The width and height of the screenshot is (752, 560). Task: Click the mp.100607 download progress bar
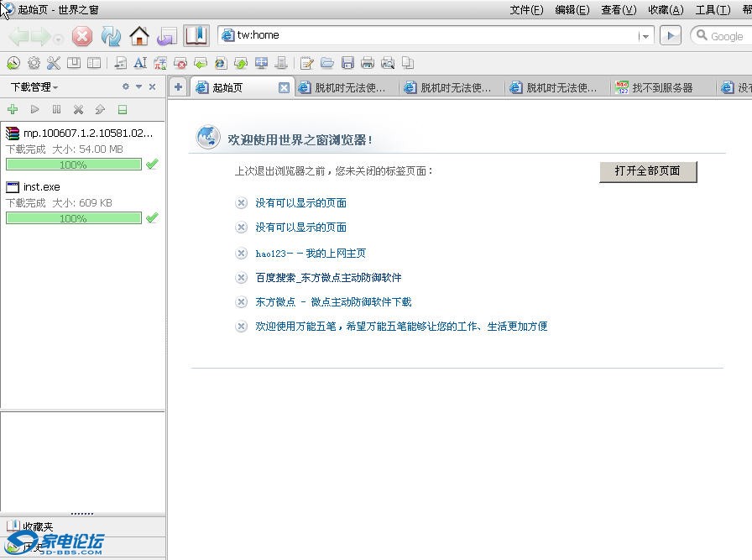coord(73,165)
